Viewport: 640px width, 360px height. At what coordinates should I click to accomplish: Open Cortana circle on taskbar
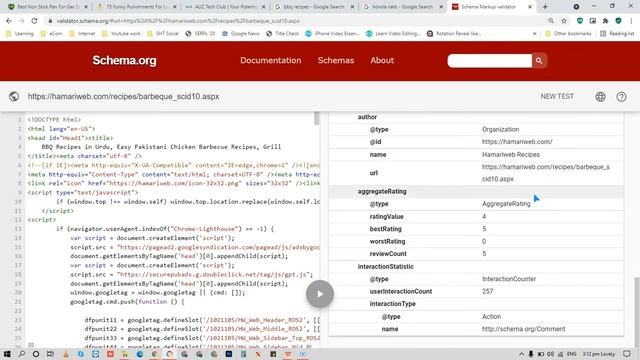click(x=36, y=354)
